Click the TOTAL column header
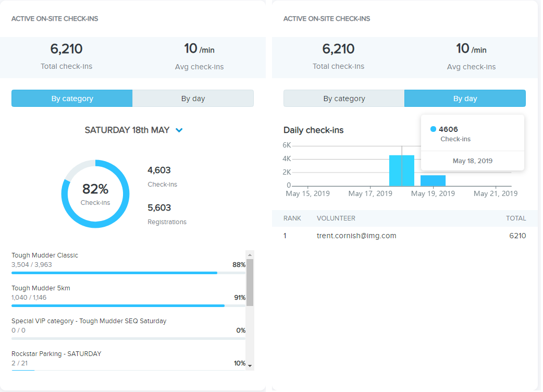Viewport: 543px width, 392px height. coord(516,218)
